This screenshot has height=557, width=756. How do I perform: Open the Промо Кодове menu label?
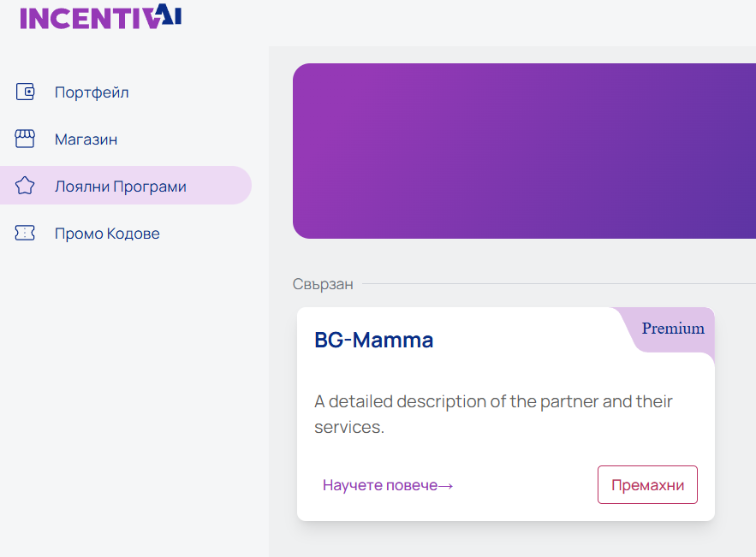tap(107, 234)
